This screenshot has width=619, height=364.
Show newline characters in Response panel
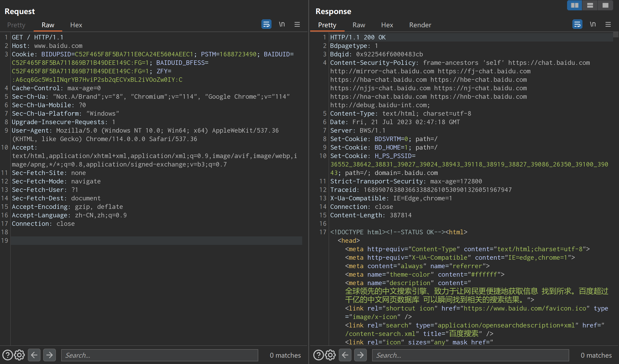coord(593,24)
